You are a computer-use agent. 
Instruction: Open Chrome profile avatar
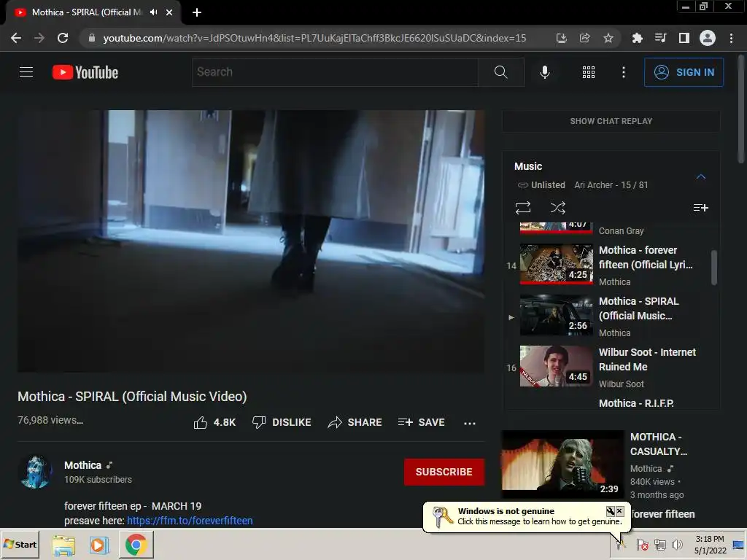pyautogui.click(x=707, y=38)
